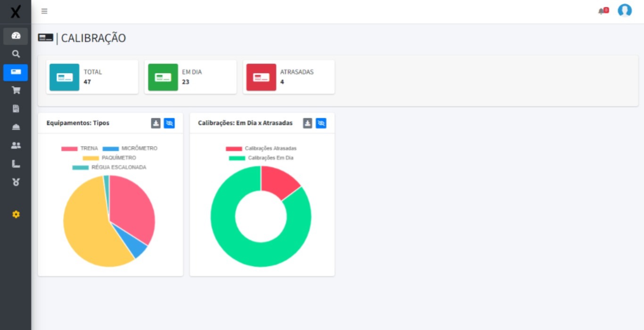644x330 pixels.
Task: Click the search magnifier in sidebar
Action: tap(16, 54)
